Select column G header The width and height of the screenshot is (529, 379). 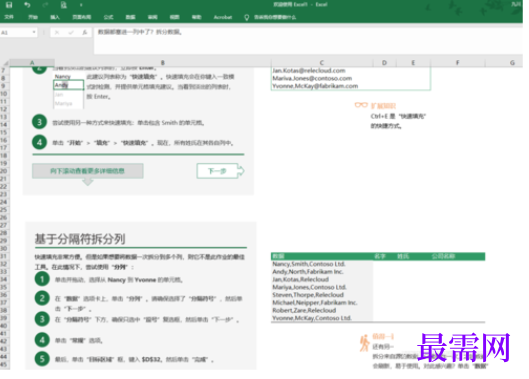(512, 63)
